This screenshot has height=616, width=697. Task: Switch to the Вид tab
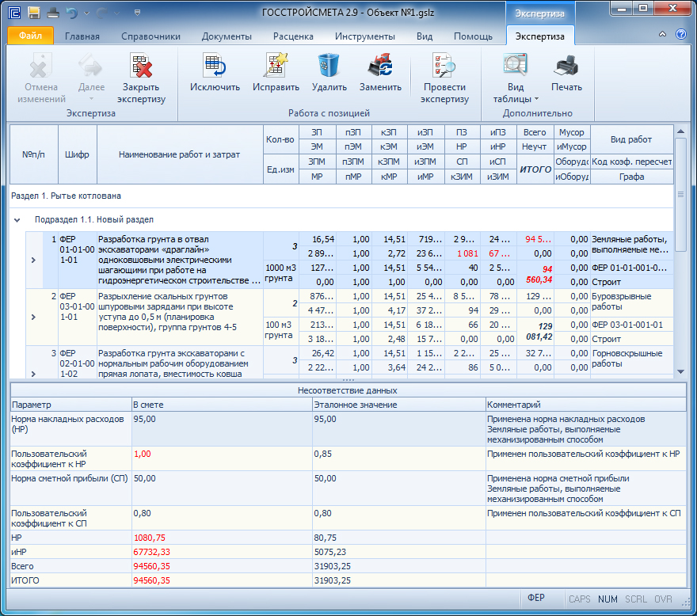pos(425,36)
